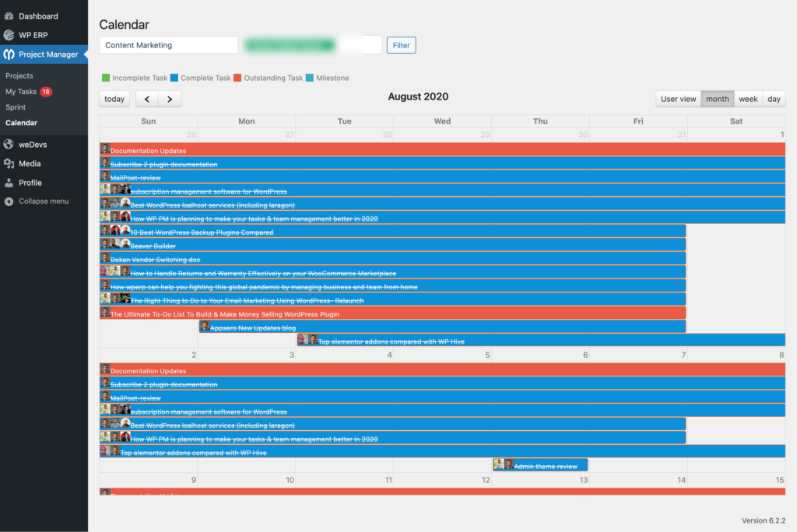Open the Dashboard menu item
Viewport: 797px width, 532px height.
point(44,16)
